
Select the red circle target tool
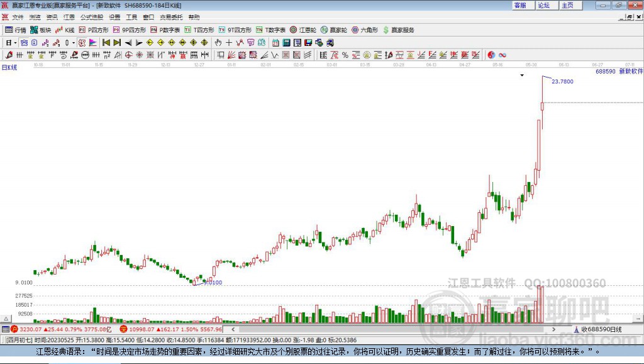128,55
